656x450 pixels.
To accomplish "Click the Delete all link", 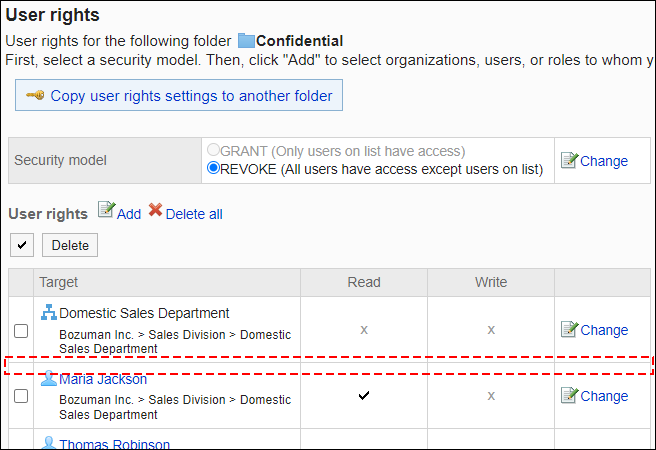I will [x=194, y=214].
